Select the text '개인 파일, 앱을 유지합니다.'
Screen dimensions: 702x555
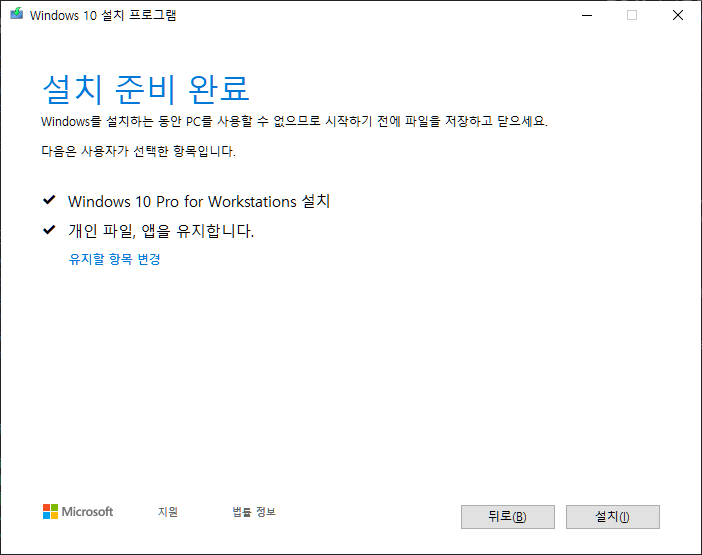tap(161, 231)
